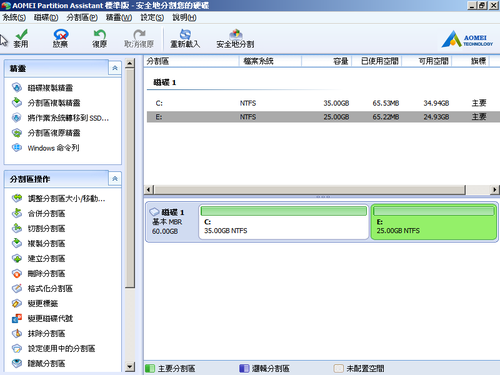Select Delete Partition (刪除分割區)
Viewport: 500px width, 375px height.
46,273
